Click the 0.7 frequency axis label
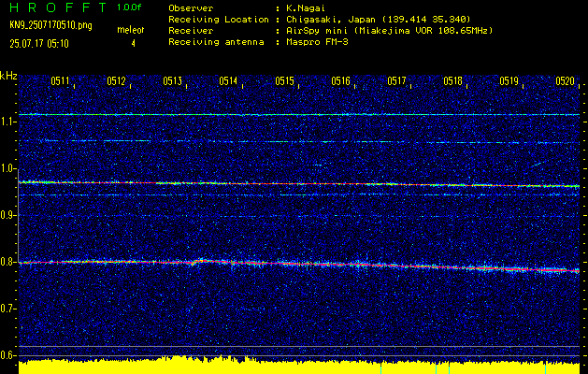This screenshot has width=588, height=374. 7,309
